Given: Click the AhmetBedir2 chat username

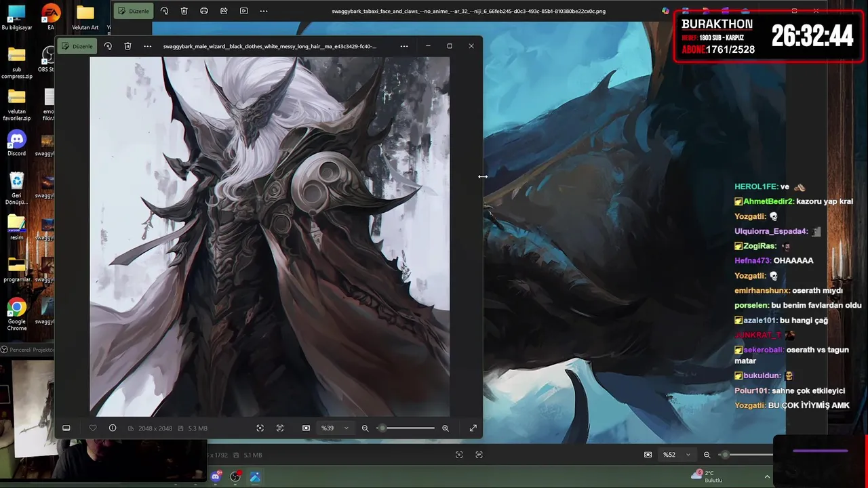Looking at the screenshot, I should click(x=768, y=201).
